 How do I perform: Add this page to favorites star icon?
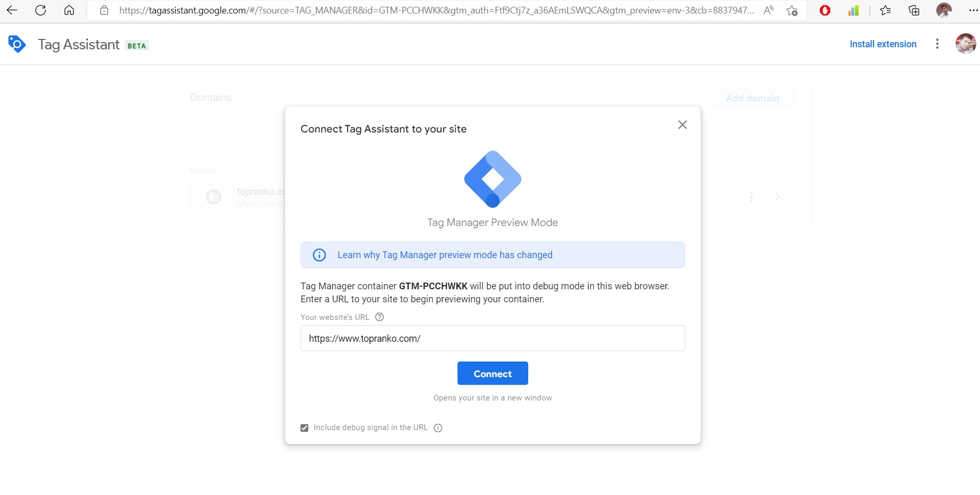click(x=792, y=10)
